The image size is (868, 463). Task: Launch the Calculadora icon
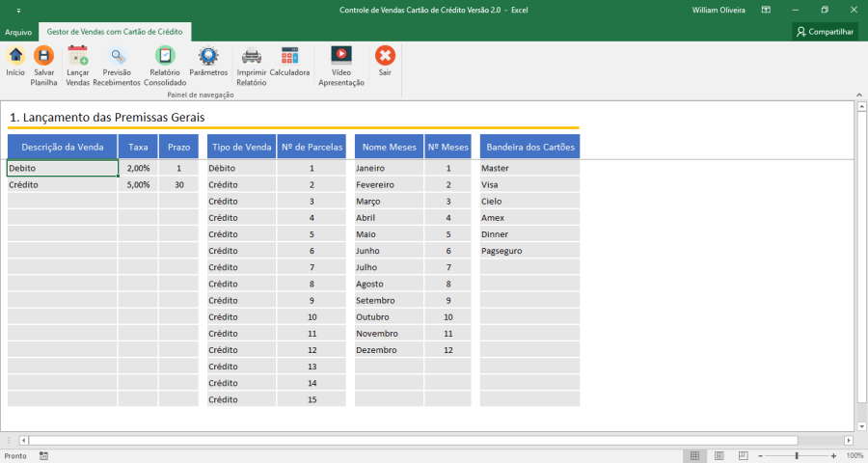(x=289, y=55)
